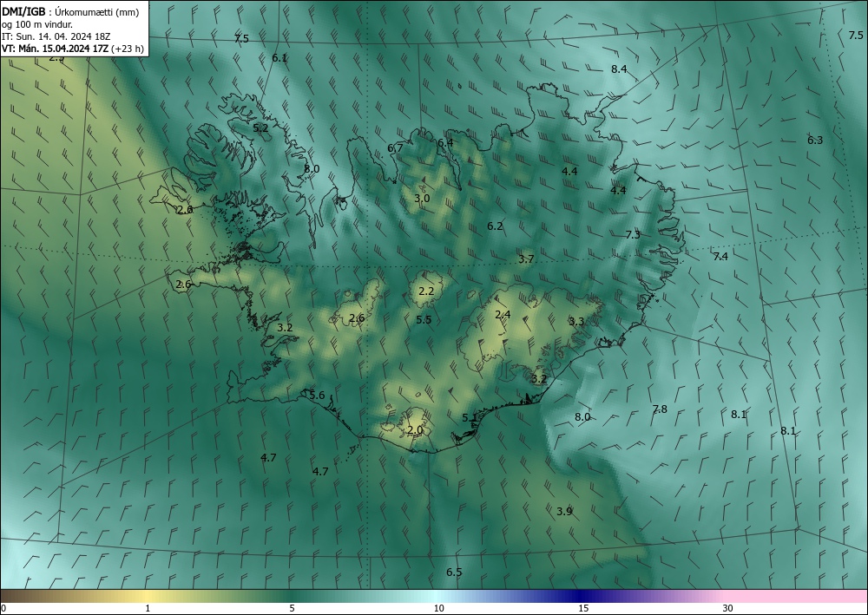Click the title line 'DMI/IGB : Úrkomumætti (mm)'
The height and width of the screenshot is (615, 868).
70,11
